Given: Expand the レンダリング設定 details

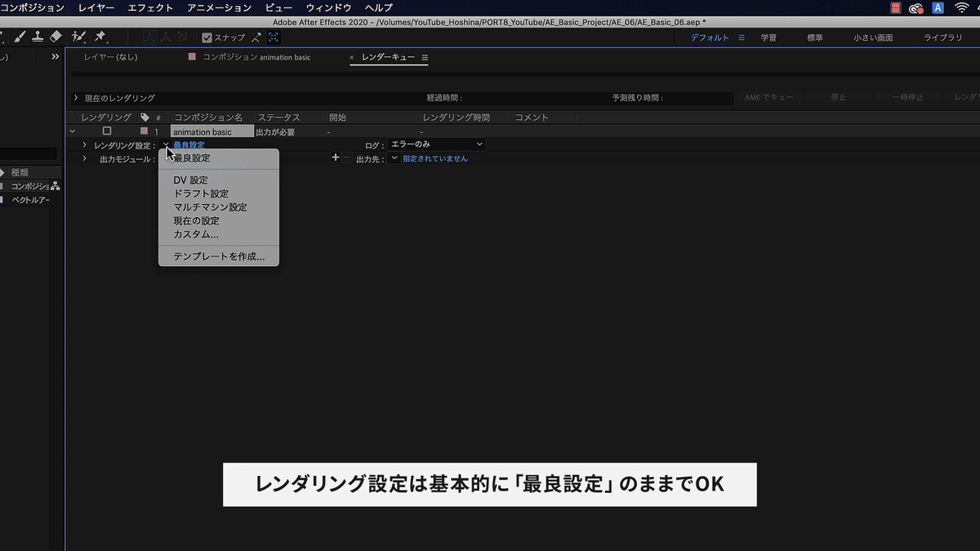Looking at the screenshot, I should pos(84,144).
